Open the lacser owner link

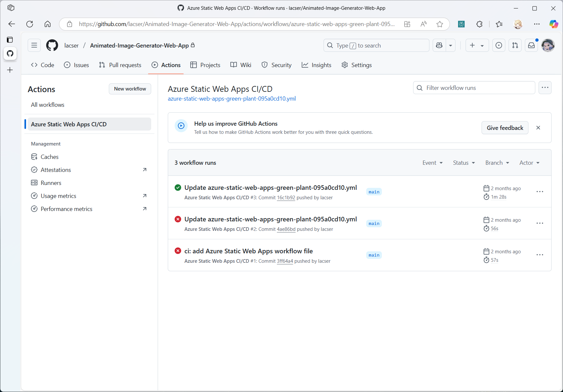(x=71, y=46)
